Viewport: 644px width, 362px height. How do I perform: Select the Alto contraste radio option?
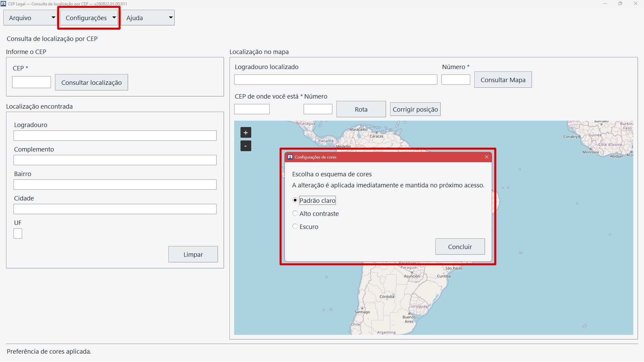(x=315, y=214)
